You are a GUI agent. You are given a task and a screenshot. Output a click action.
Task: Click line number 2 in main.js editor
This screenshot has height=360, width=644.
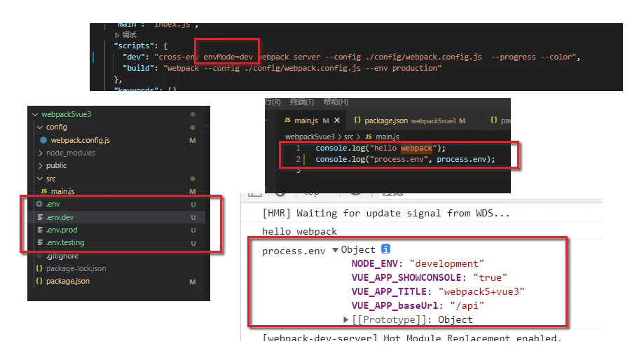point(299,159)
